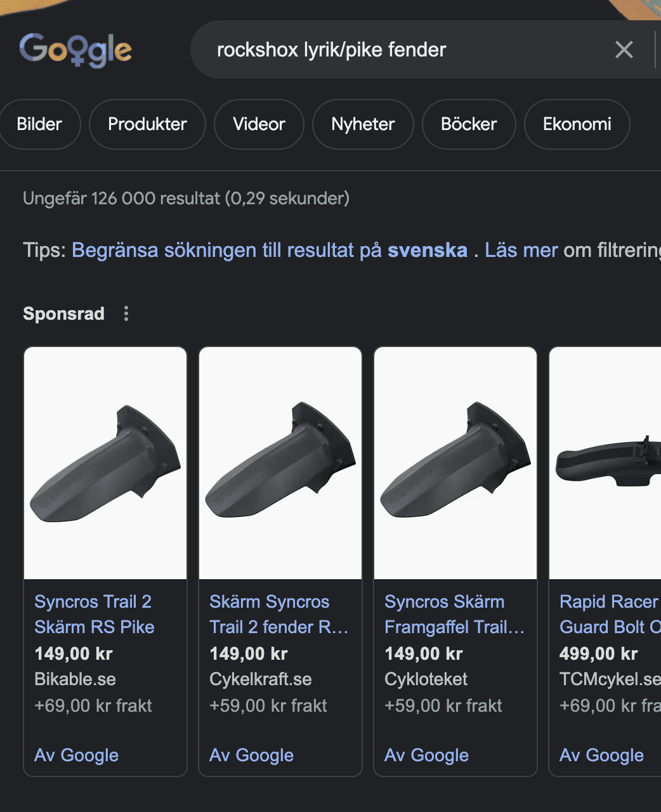This screenshot has width=661, height=812.
Task: Select the Videor tab
Action: [259, 124]
